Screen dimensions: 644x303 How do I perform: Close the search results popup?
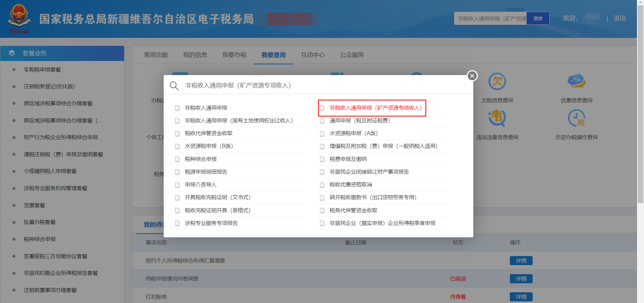point(472,76)
